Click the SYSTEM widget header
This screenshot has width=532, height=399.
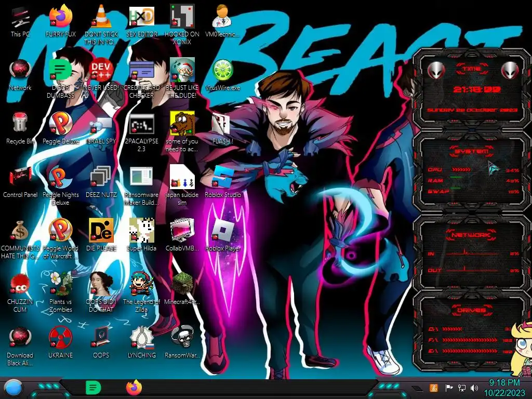(x=472, y=151)
